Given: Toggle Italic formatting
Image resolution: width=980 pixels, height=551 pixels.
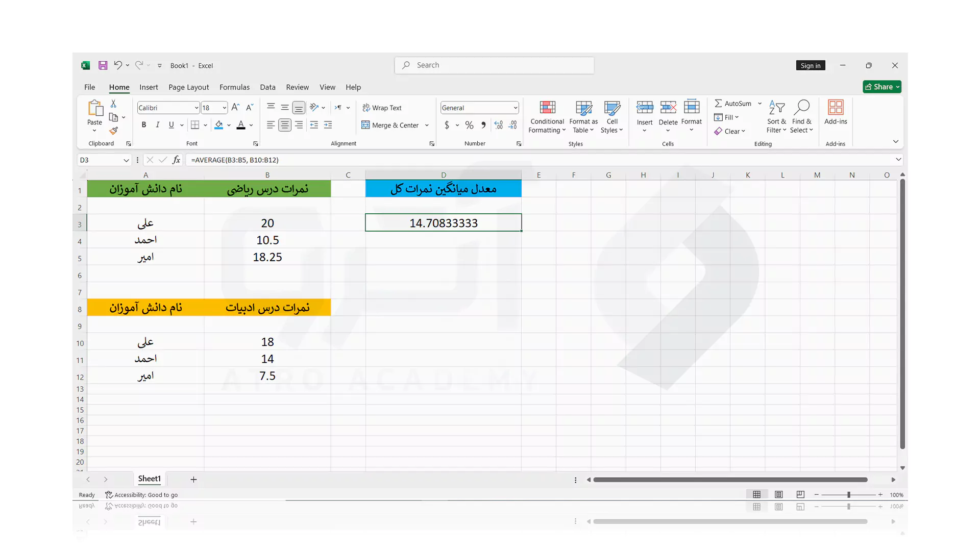Looking at the screenshot, I should (x=158, y=125).
